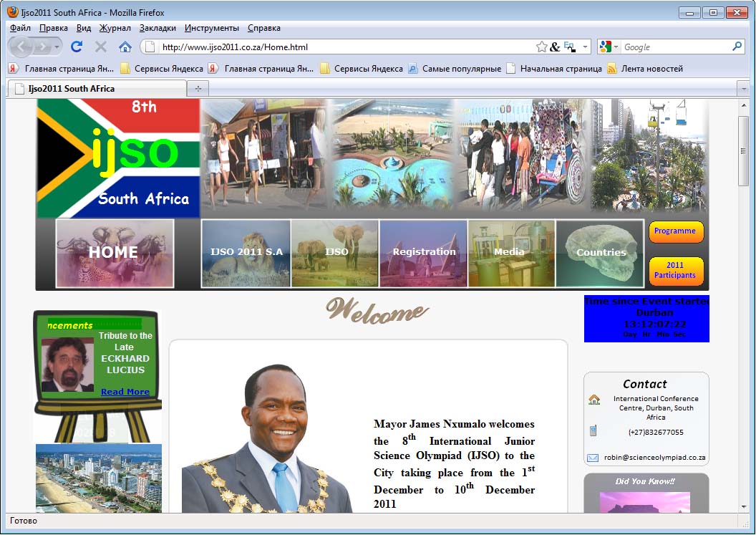Click the yellow Programme button
756x535 pixels.
coord(676,231)
